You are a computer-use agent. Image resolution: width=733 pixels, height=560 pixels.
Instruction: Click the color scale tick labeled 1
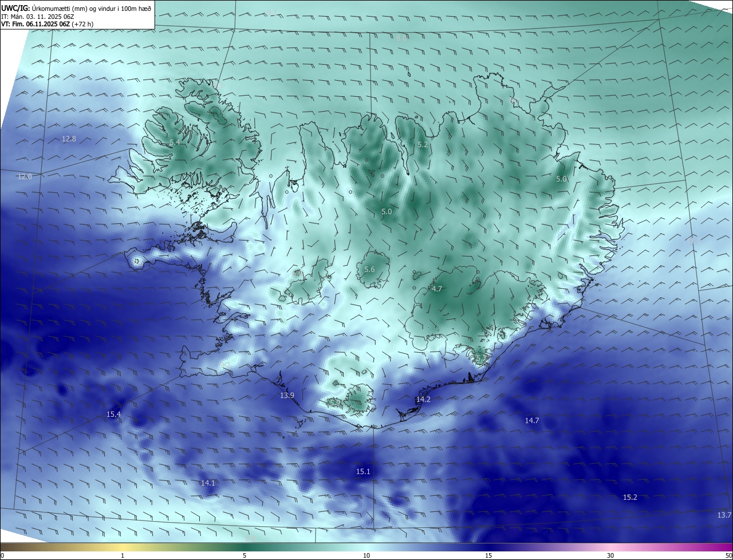click(x=123, y=555)
